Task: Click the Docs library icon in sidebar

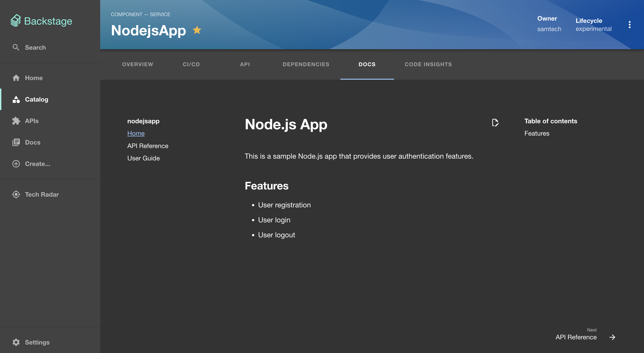Action: point(16,142)
